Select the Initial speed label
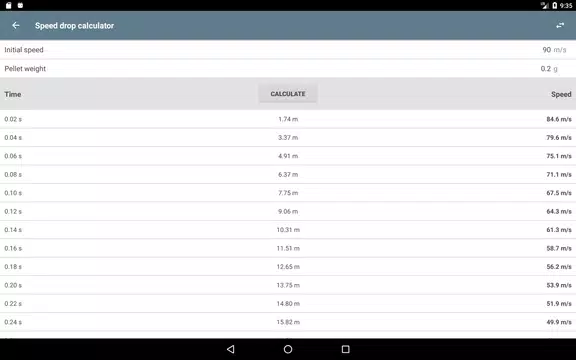576x360 pixels. 24,50
